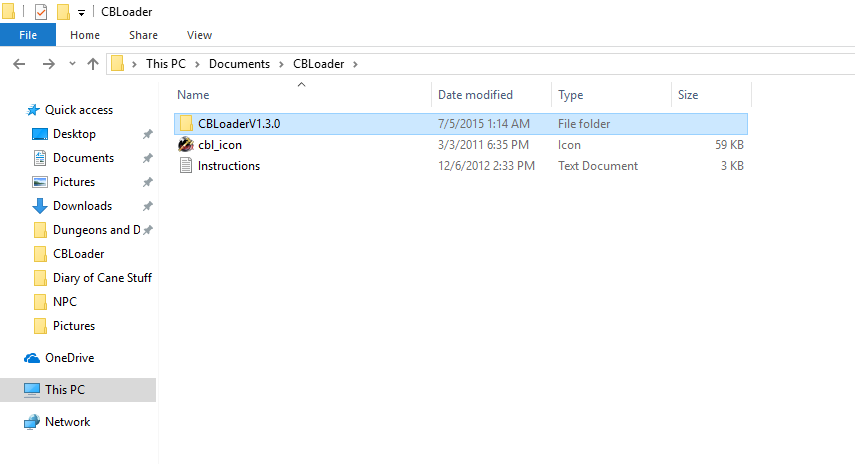
Task: Select the CBLoaderV1.3.0 folder icon
Action: pos(186,124)
